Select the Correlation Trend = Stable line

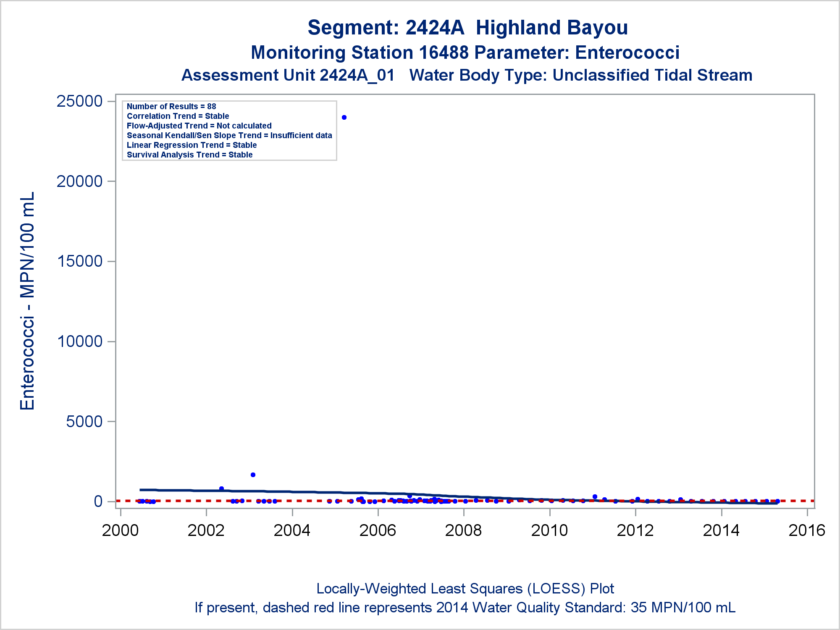tap(178, 116)
